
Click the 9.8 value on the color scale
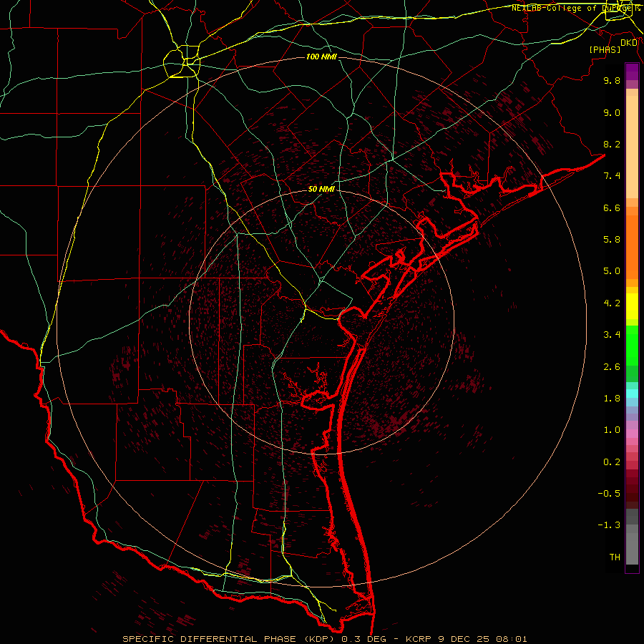pos(612,80)
